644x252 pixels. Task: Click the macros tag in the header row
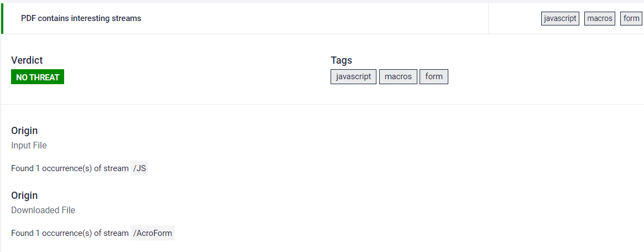coord(600,18)
